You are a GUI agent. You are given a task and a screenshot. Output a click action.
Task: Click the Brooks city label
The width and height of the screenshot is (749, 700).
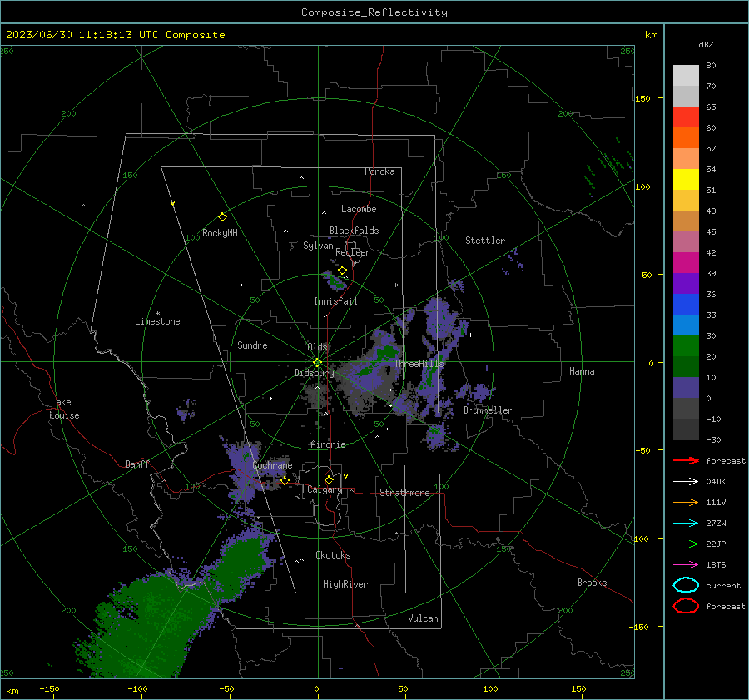(x=592, y=583)
